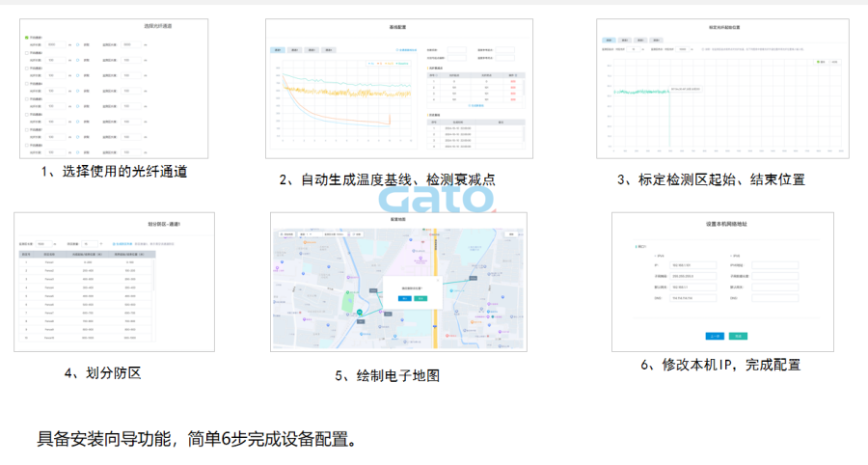Click the teal button in map dialog

tap(420, 298)
